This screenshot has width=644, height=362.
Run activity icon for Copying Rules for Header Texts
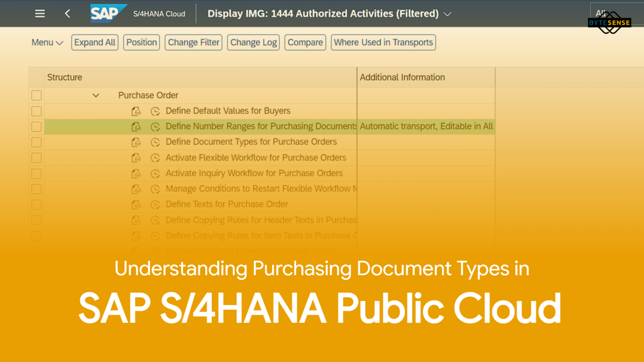pyautogui.click(x=155, y=220)
